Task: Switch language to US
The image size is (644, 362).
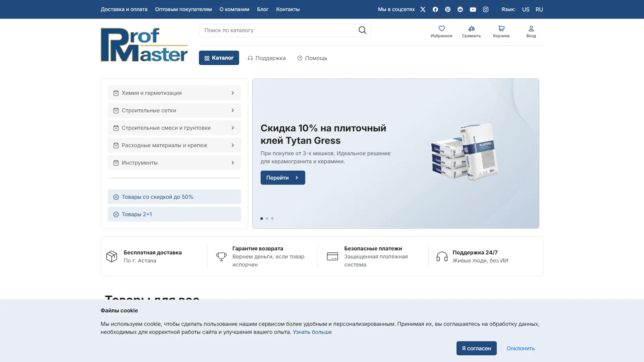Action: pos(526,9)
